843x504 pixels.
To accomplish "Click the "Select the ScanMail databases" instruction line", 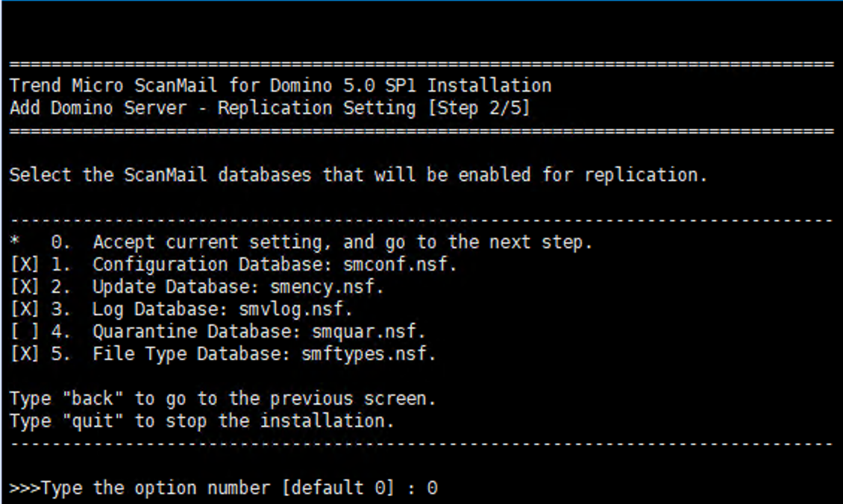I will pyautogui.click(x=358, y=175).
